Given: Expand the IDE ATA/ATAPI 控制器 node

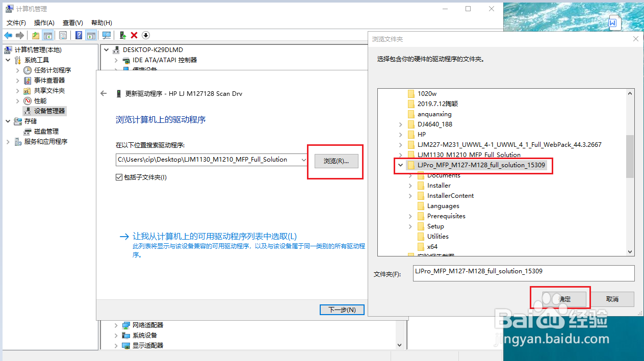Looking at the screenshot, I should pyautogui.click(x=116, y=60).
